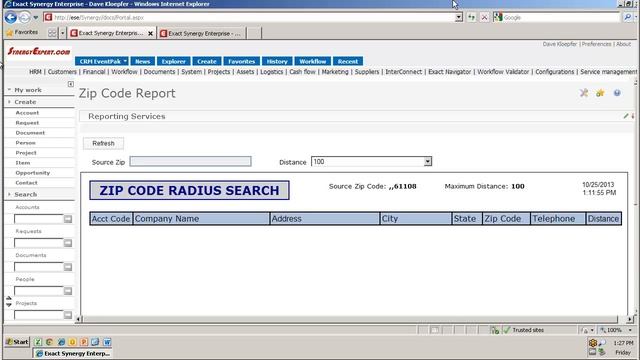Open the blue Create menu button
This screenshot has height=360, width=640.
207,61
